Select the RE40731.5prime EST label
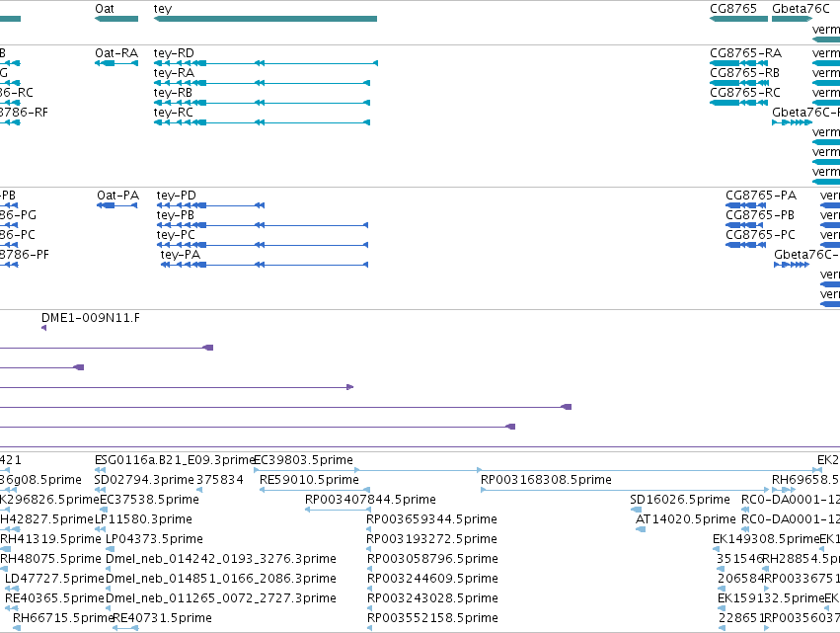Image resolution: width=840 pixels, height=633 pixels. [162, 618]
